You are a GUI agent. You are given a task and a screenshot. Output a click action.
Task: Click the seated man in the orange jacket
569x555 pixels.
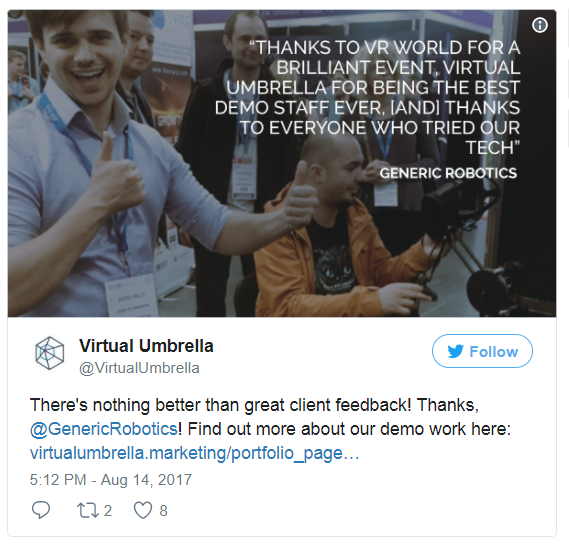337,232
